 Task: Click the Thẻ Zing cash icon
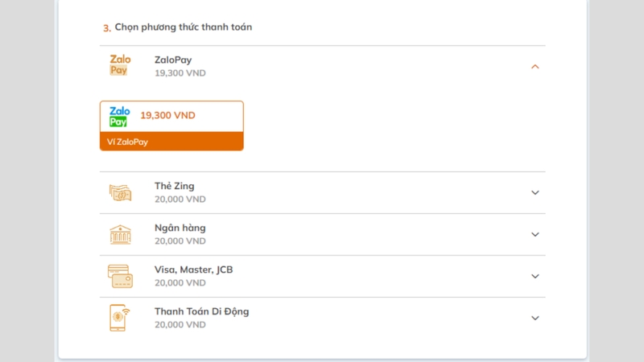[x=120, y=192]
